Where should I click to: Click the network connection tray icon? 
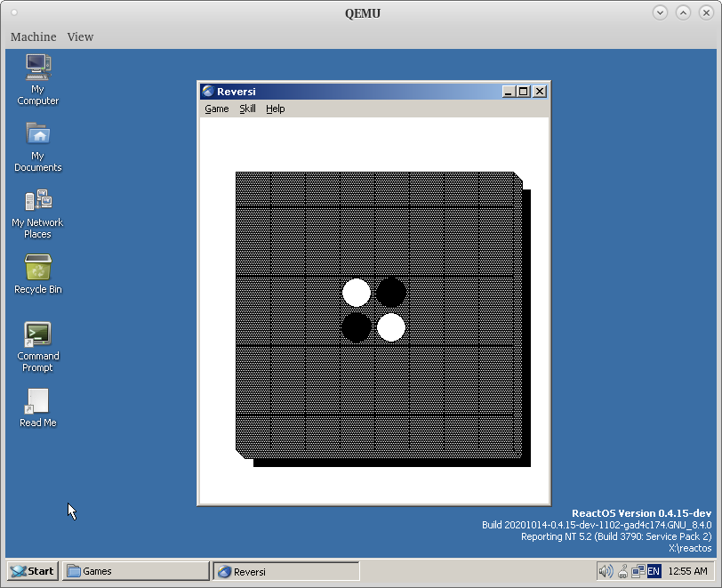pyautogui.click(x=638, y=571)
